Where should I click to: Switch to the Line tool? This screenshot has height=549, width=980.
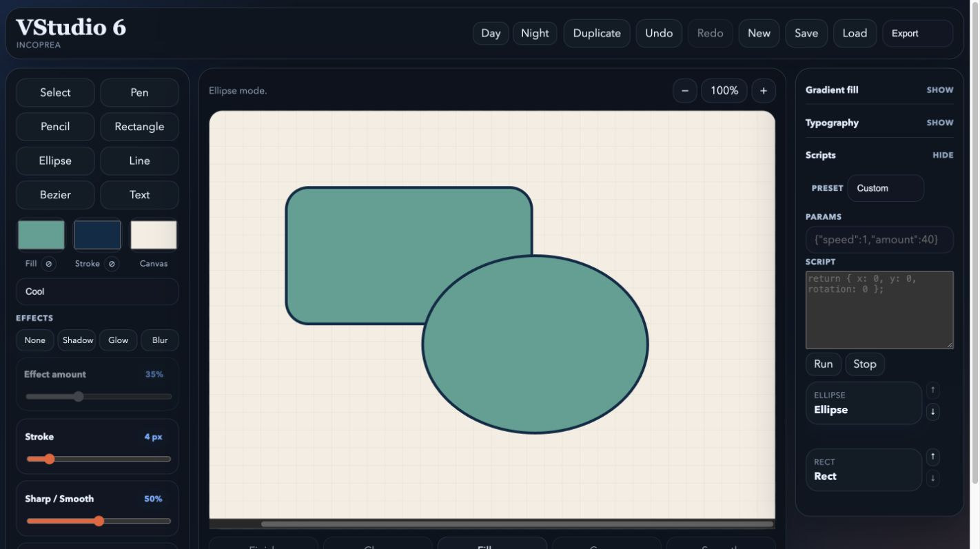tap(139, 160)
